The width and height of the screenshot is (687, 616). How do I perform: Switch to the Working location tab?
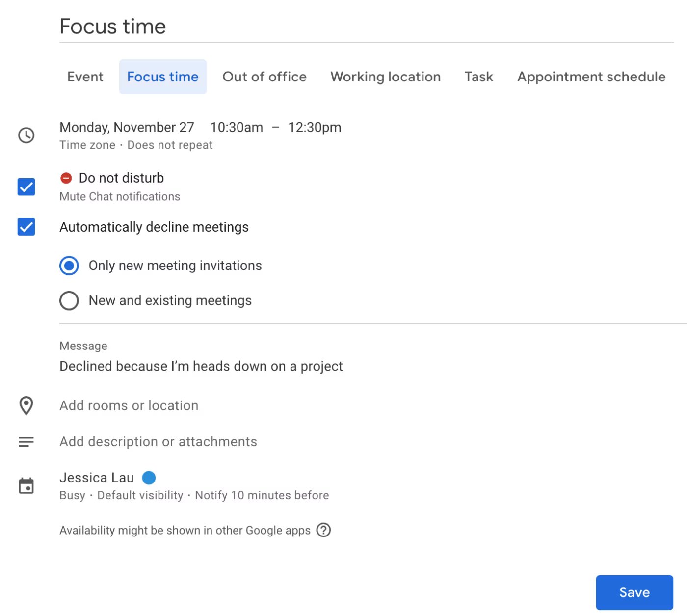[386, 77]
